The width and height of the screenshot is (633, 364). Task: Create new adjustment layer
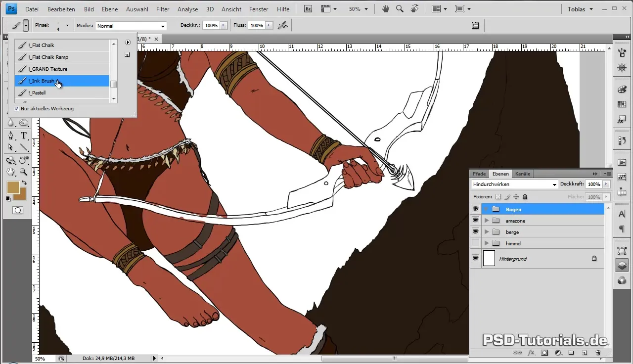[x=558, y=353]
